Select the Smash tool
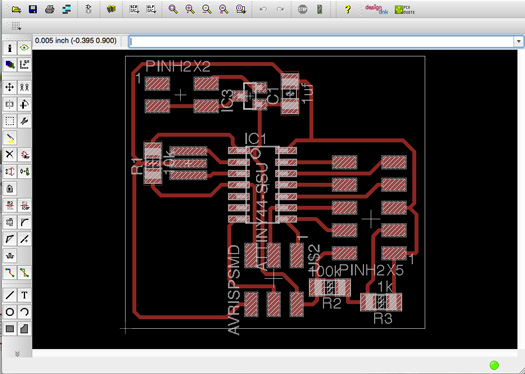Viewport: 525px width, 374px height. (x=10, y=222)
